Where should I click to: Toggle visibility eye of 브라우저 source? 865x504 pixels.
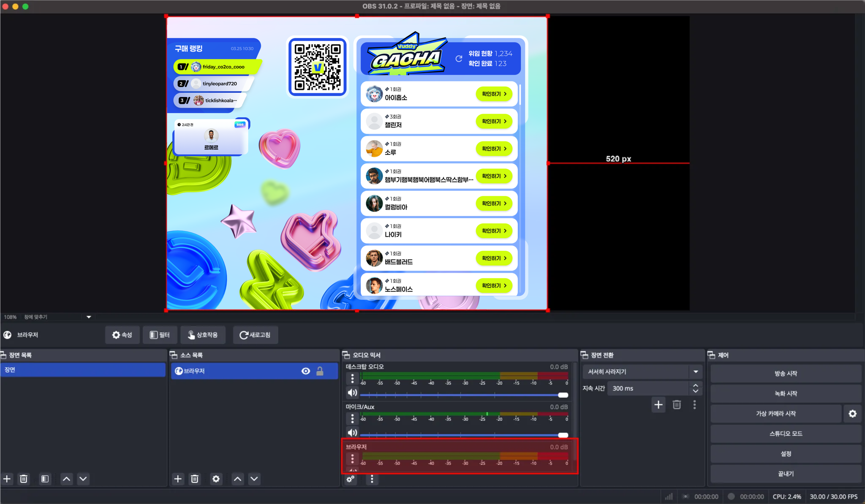306,371
